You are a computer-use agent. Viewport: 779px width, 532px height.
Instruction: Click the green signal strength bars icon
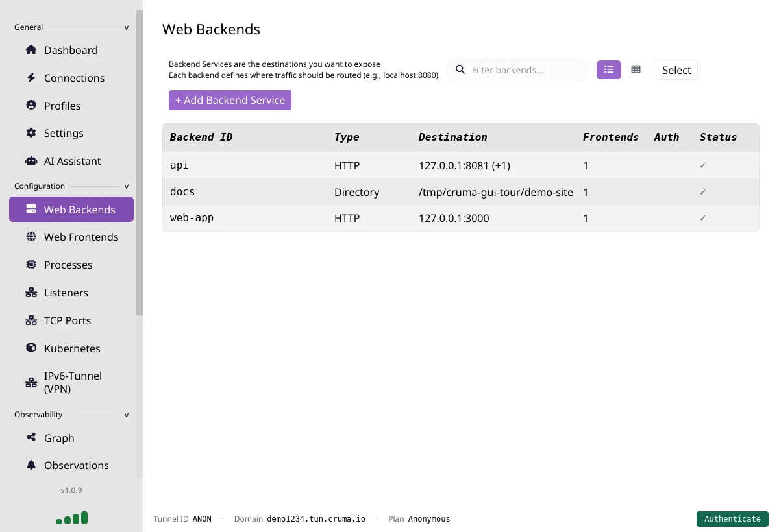point(72,518)
